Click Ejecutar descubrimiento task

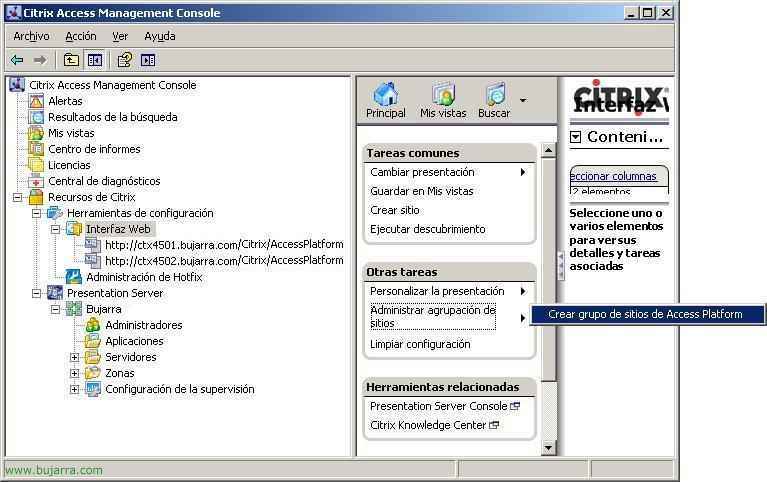pyautogui.click(x=428, y=230)
